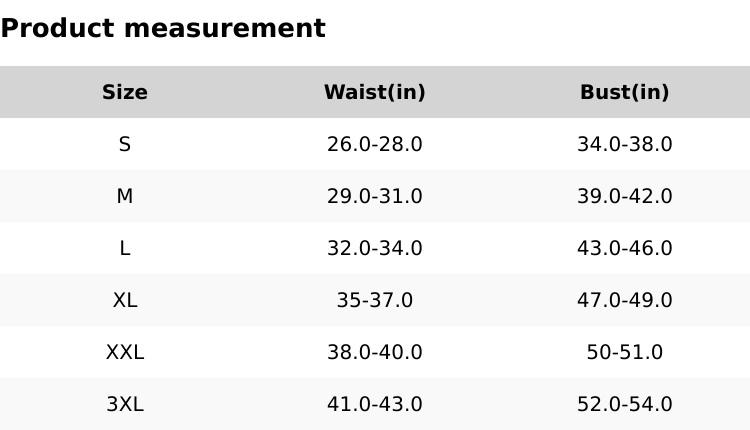Click bust value 34.0-38.0
The height and width of the screenshot is (430, 750).
click(x=625, y=144)
